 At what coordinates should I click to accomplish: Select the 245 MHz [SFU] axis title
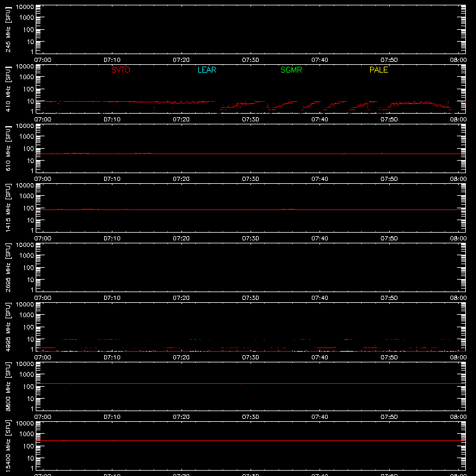(8, 29)
